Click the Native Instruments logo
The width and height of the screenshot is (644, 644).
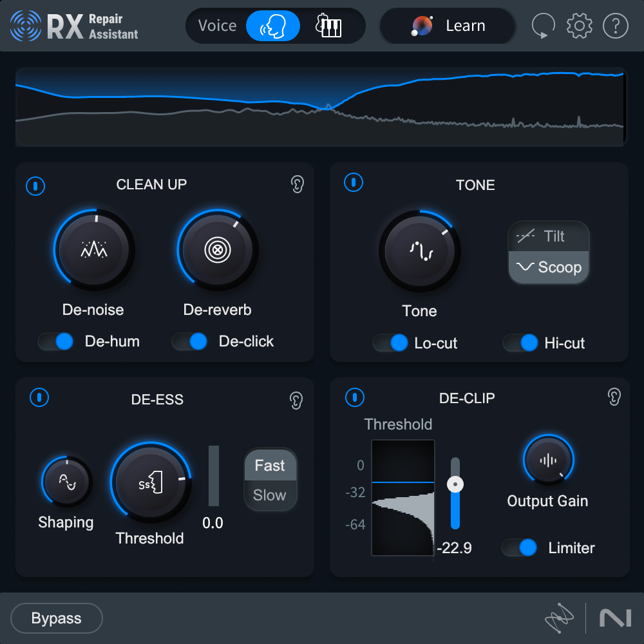click(615, 618)
